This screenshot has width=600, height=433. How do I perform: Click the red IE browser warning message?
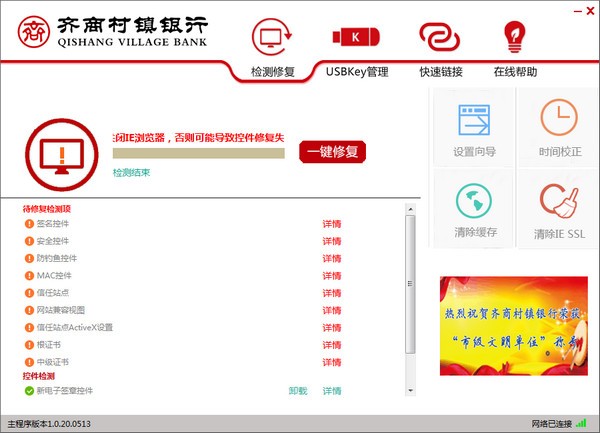coord(199,138)
